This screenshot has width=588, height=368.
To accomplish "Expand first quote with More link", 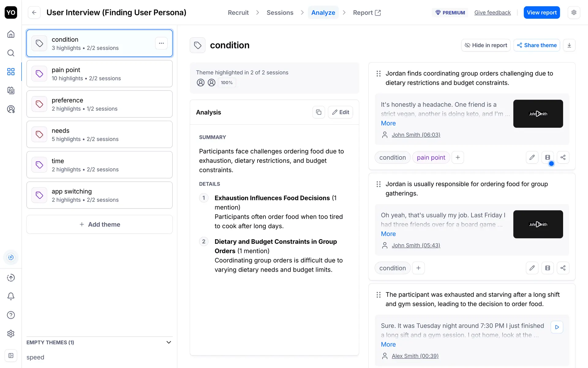I will pos(388,123).
